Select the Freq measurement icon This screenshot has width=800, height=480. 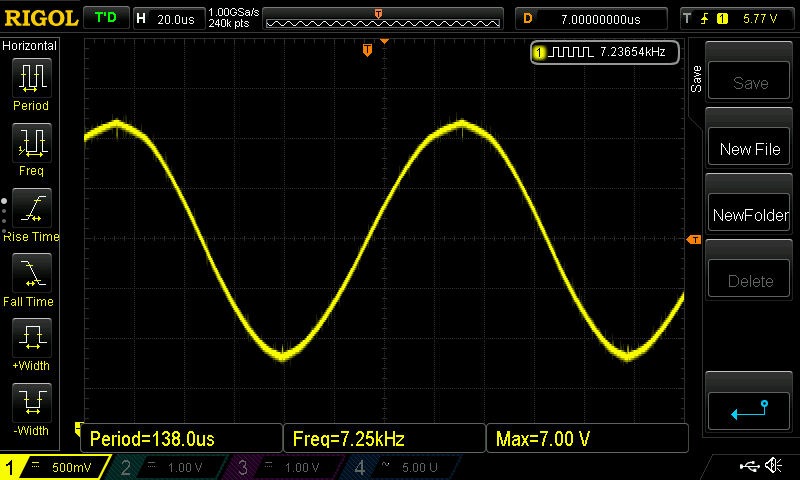32,142
